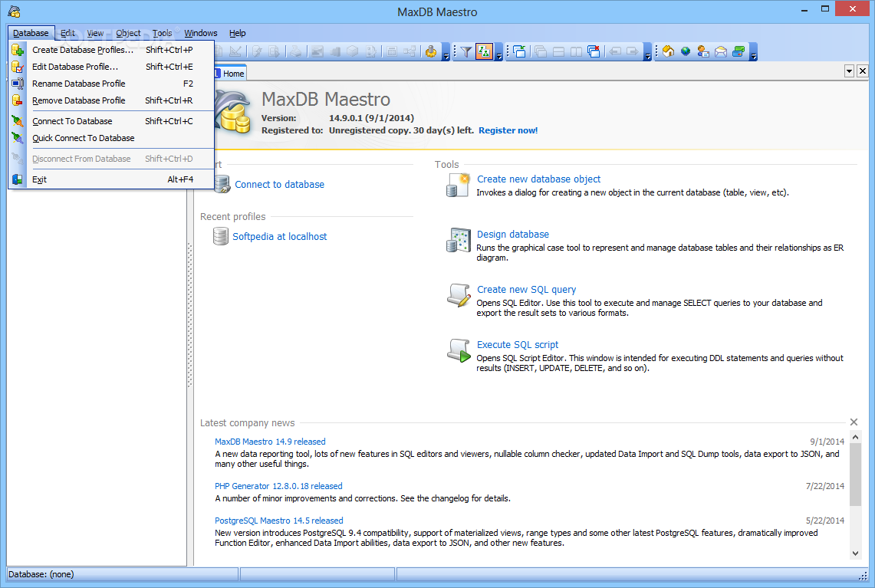Click the Create new database object link
This screenshot has width=875, height=588.
538,179
